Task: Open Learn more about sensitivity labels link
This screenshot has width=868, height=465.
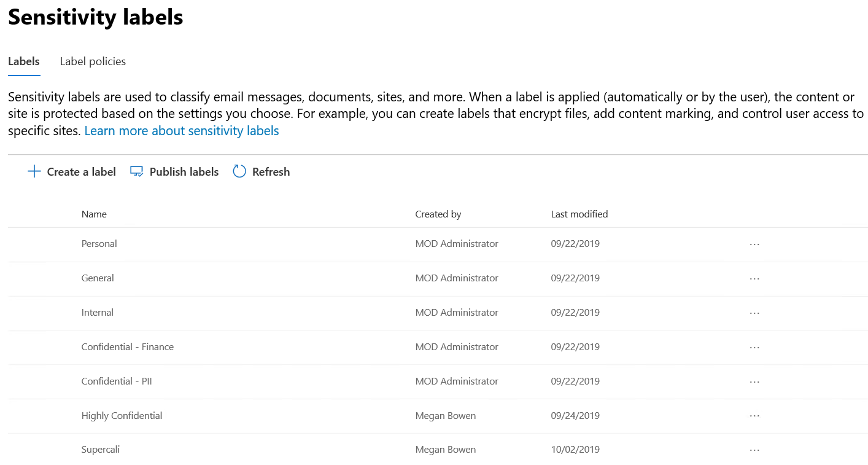Action: [182, 131]
